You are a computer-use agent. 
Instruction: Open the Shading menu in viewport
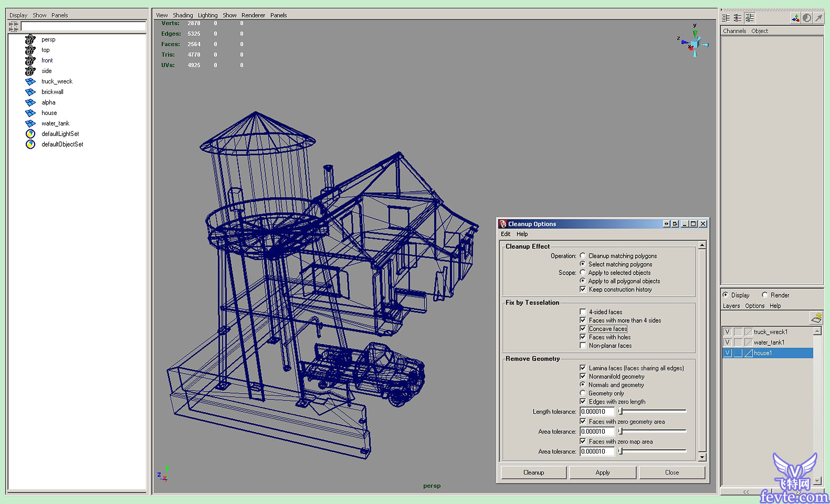coord(183,15)
